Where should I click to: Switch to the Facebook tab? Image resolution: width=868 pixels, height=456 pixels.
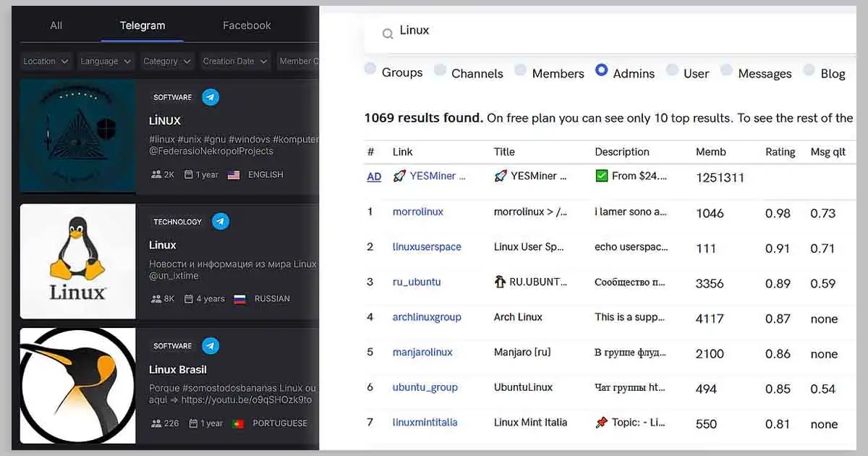tap(247, 25)
